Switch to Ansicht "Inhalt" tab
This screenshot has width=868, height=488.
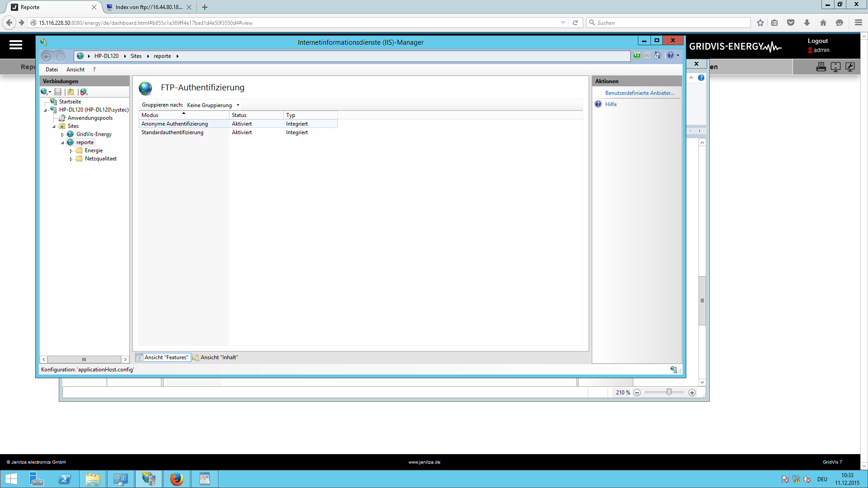215,357
